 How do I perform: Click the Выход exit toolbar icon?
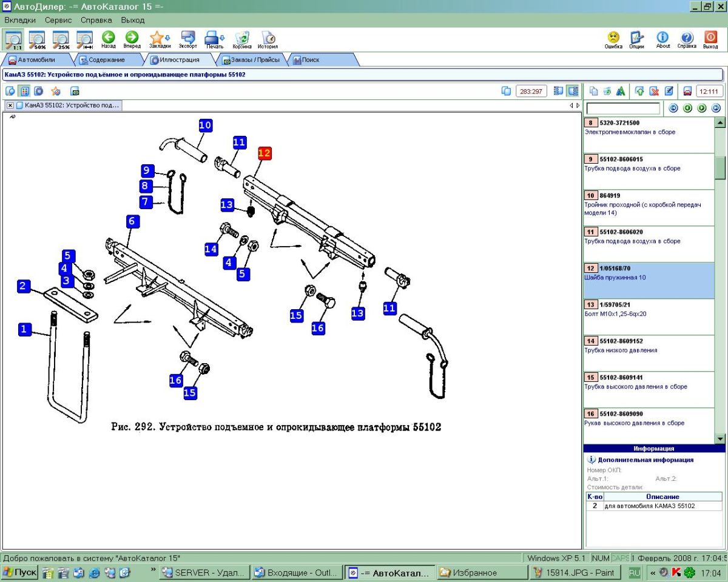click(x=710, y=39)
